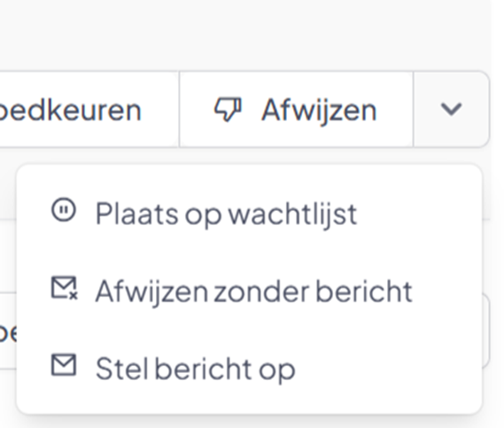Reject using the thumbs-down Afwijzen button
This screenshot has height=428, width=504.
coord(296,109)
